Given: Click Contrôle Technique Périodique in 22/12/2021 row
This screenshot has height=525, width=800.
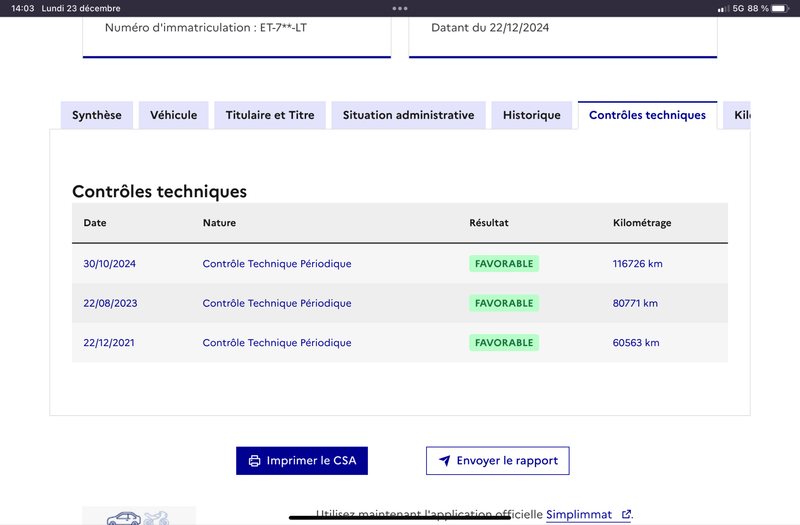Looking at the screenshot, I should coord(277,343).
